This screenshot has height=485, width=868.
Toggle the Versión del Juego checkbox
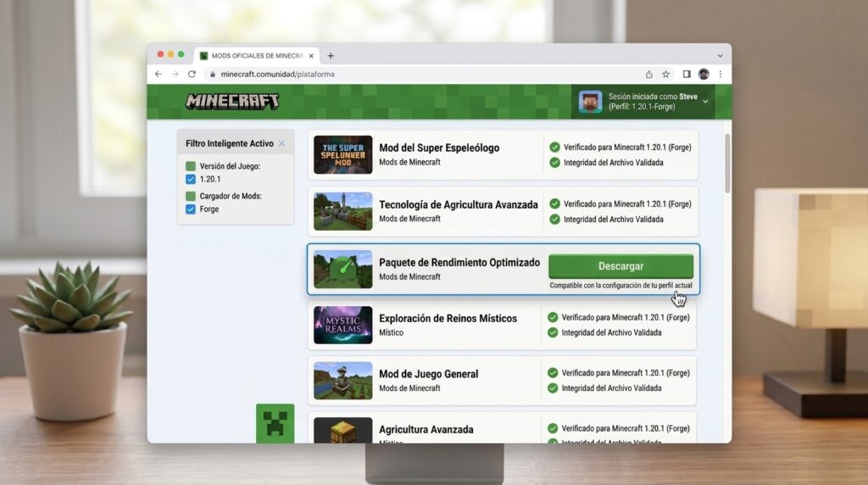pos(191,166)
